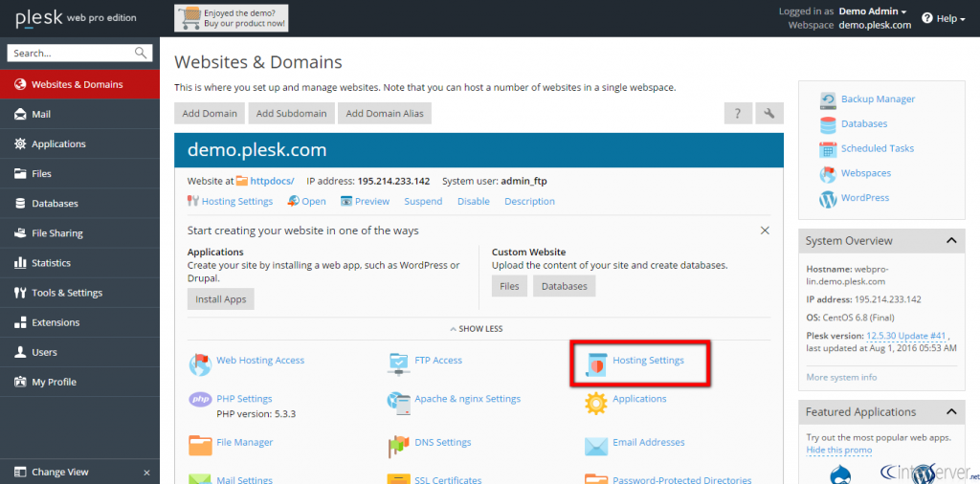The height and width of the screenshot is (484, 980).
Task: Click the demo.plesk.com webspace link
Action: [x=875, y=25]
